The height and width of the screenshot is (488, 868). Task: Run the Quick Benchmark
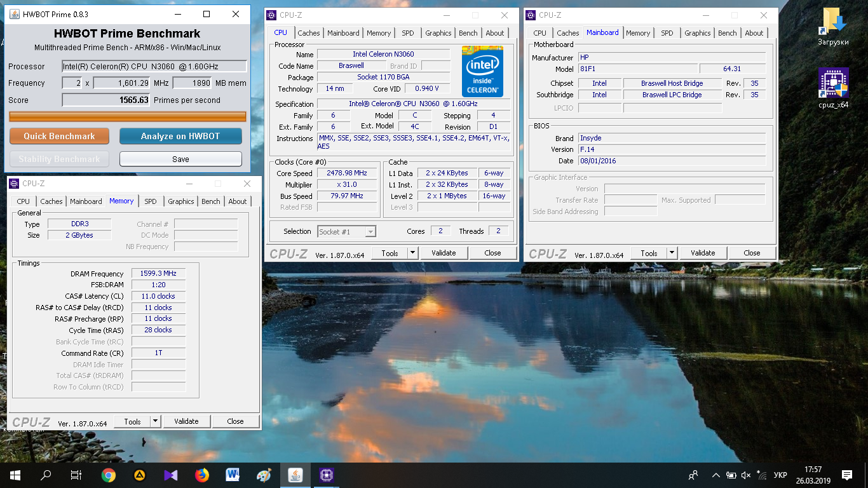[x=59, y=136]
